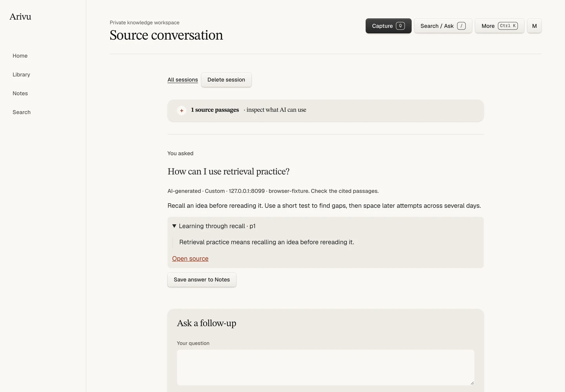
Task: Click the Arivu logo
Action: click(x=20, y=16)
